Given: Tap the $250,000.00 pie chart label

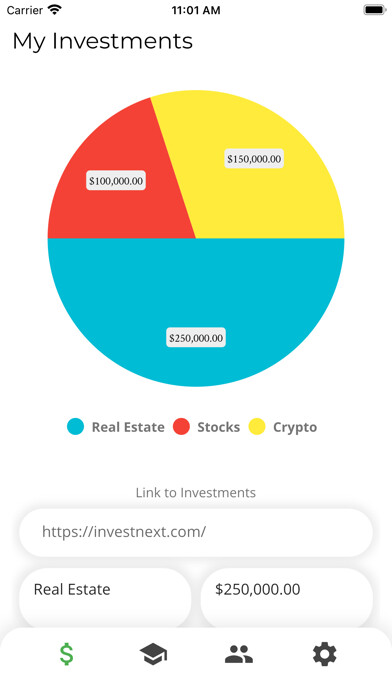Looking at the screenshot, I should pyautogui.click(x=196, y=338).
